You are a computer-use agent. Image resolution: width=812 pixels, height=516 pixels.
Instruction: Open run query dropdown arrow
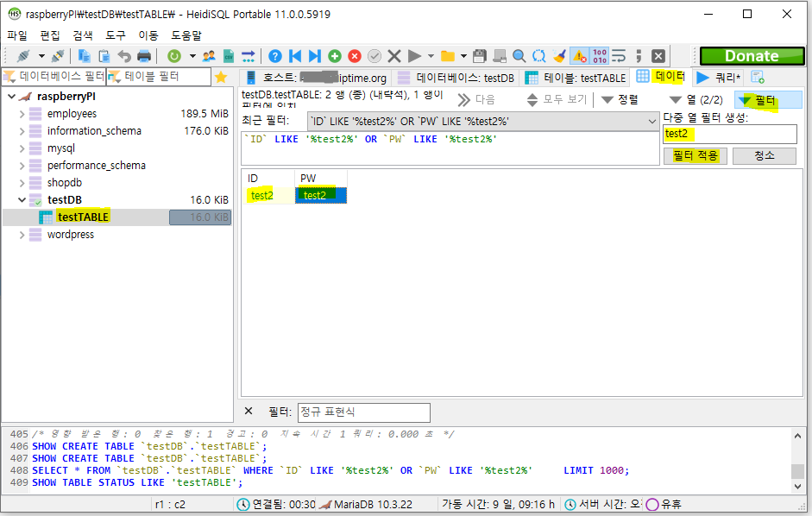431,56
